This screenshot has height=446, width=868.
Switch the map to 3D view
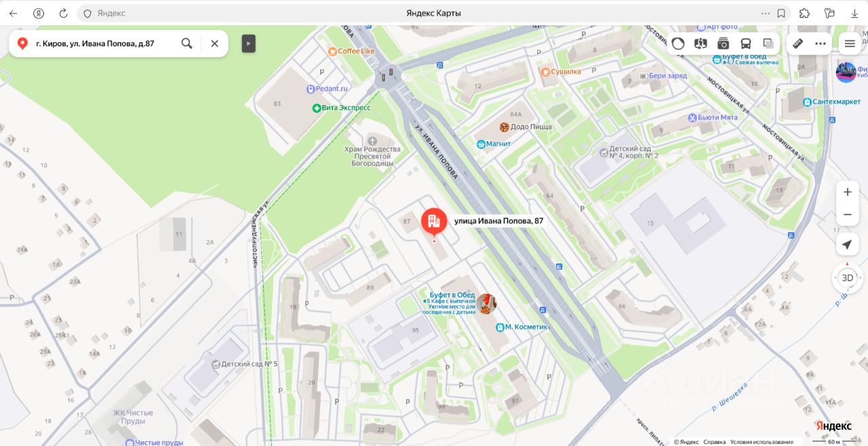pyautogui.click(x=847, y=278)
